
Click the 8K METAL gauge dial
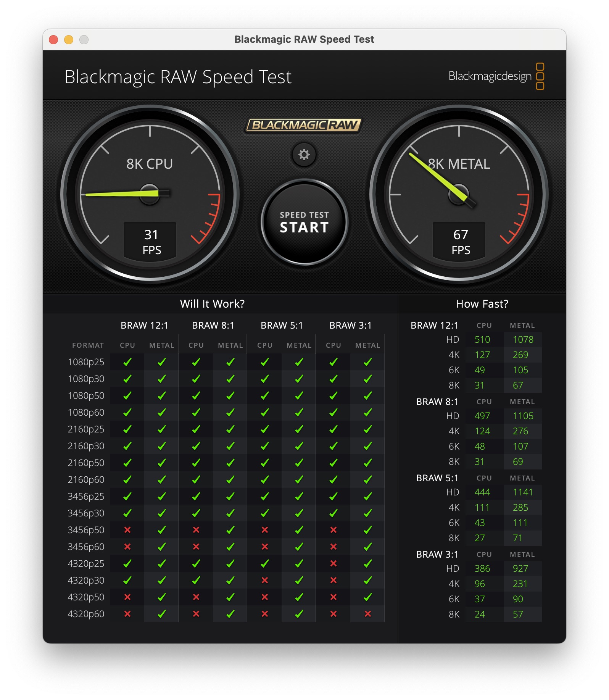point(459,194)
